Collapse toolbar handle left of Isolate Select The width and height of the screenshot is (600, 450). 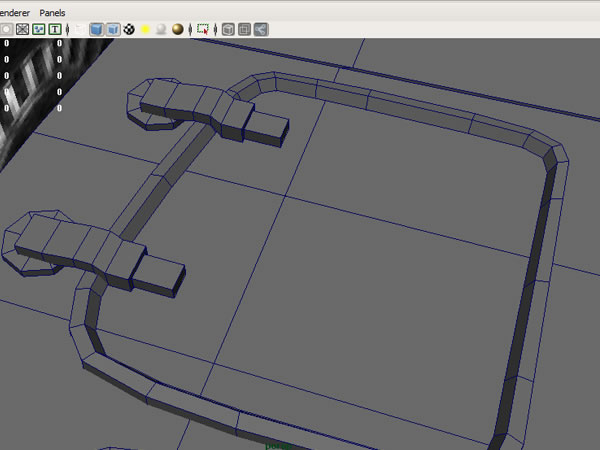[190, 29]
